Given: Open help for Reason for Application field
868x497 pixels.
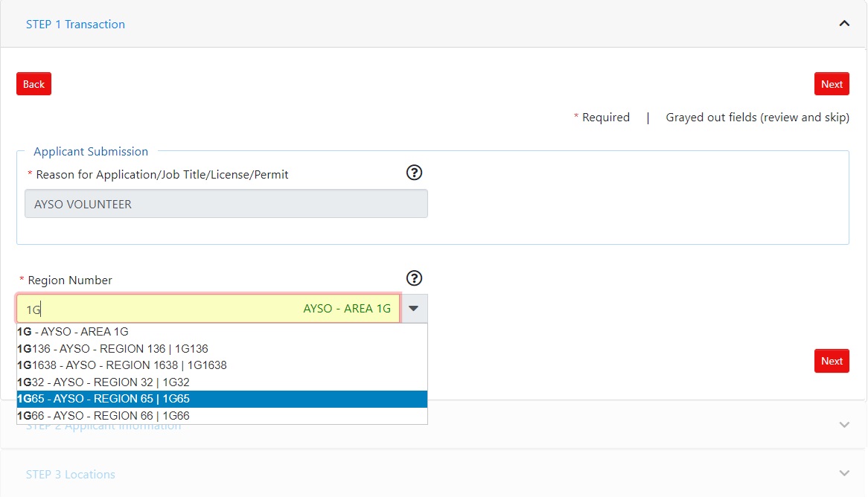Looking at the screenshot, I should click(x=414, y=173).
